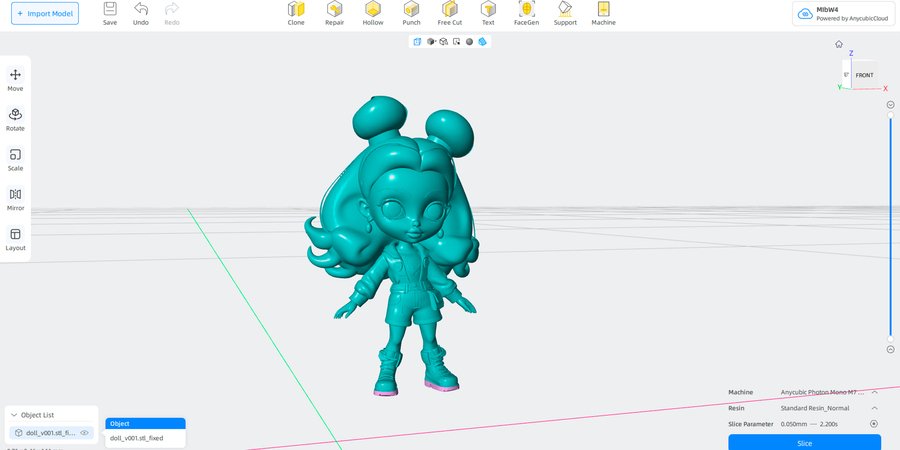
Task: Toggle the blue layered cube icon
Action: [483, 41]
